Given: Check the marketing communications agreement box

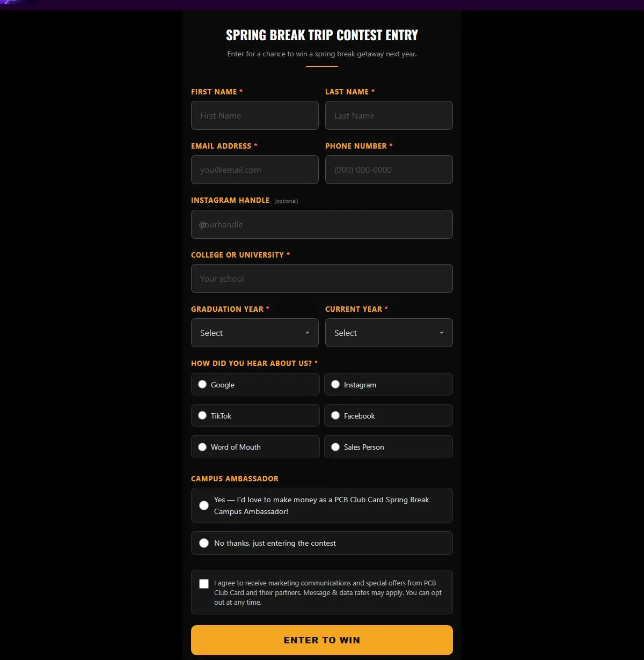Looking at the screenshot, I should [x=204, y=584].
